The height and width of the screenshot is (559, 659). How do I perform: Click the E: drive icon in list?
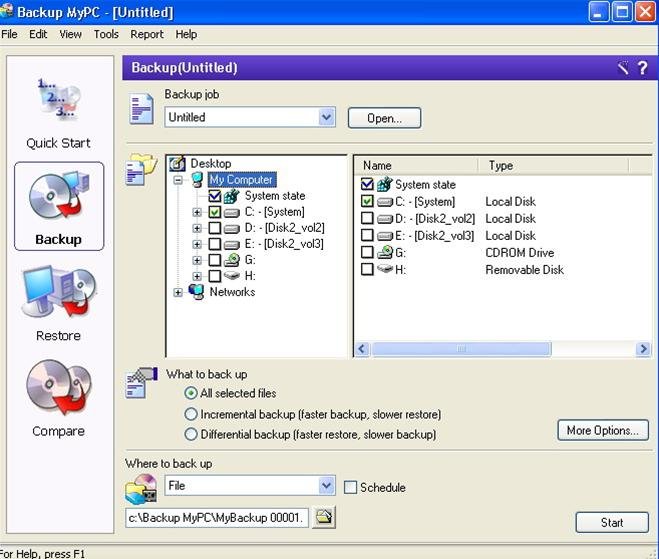click(385, 236)
